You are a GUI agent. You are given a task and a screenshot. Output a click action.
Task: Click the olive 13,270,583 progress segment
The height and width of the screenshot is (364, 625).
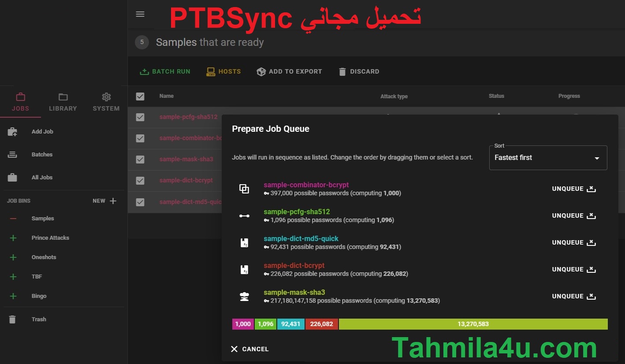click(x=473, y=324)
